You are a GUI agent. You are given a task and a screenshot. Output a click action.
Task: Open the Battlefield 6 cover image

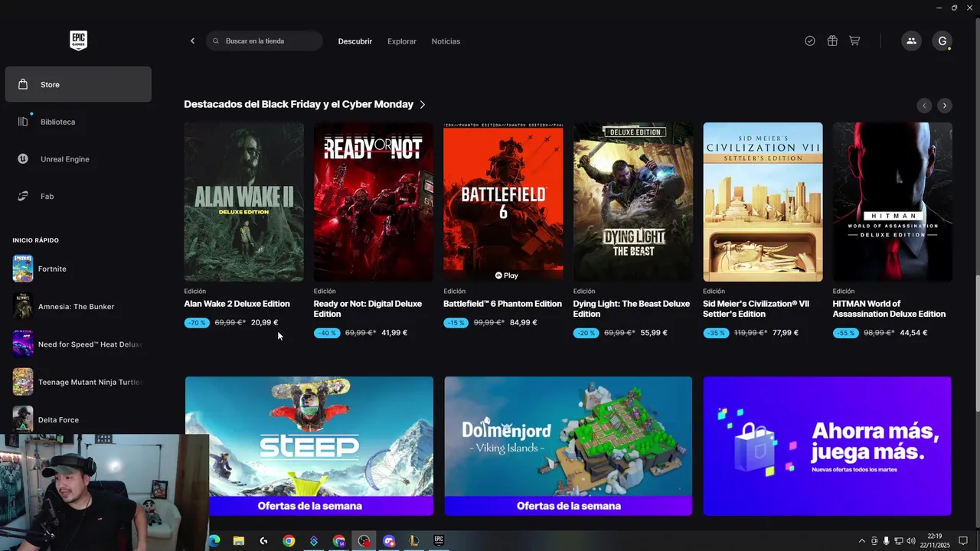point(503,202)
